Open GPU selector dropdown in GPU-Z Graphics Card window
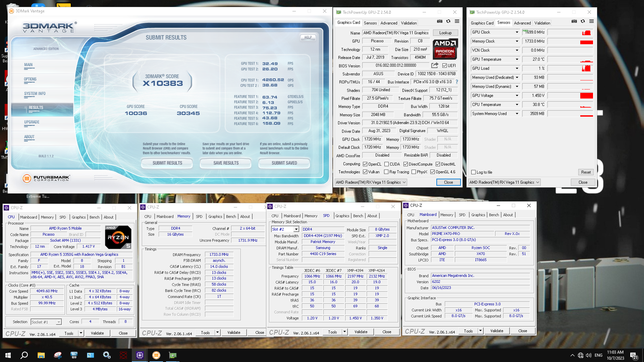Image resolution: width=644 pixels, height=362 pixels. (371, 182)
